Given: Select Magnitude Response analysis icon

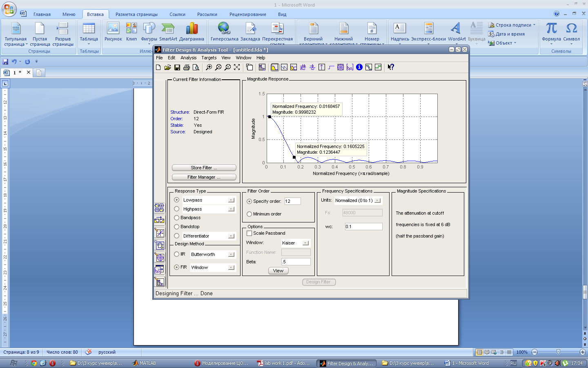Looking at the screenshot, I should pyautogui.click(x=274, y=67).
